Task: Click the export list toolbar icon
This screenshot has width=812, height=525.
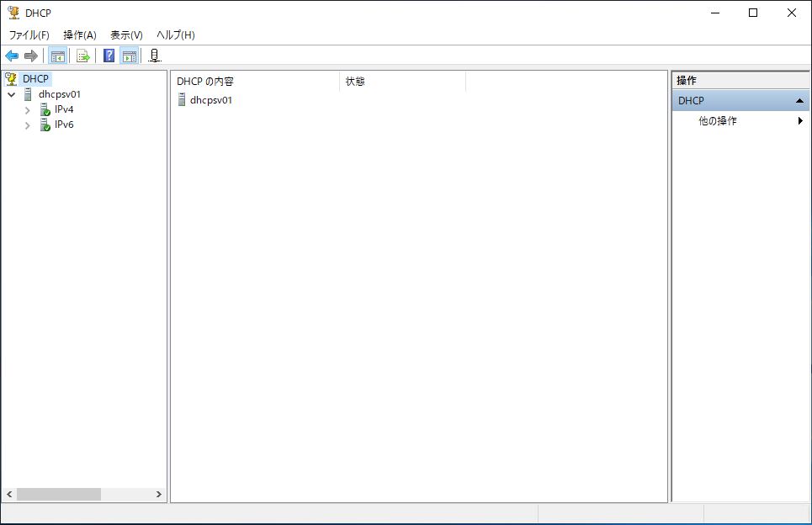Action: click(x=82, y=55)
